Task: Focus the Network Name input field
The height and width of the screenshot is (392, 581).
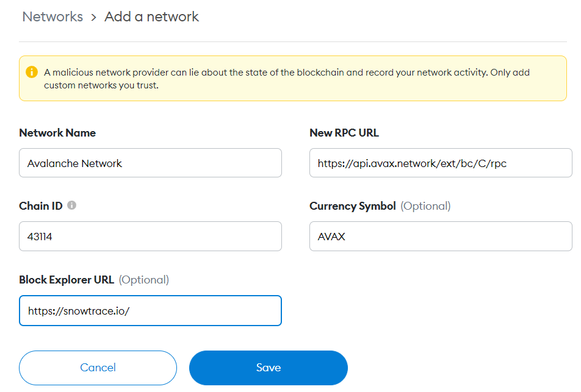Action: point(150,163)
